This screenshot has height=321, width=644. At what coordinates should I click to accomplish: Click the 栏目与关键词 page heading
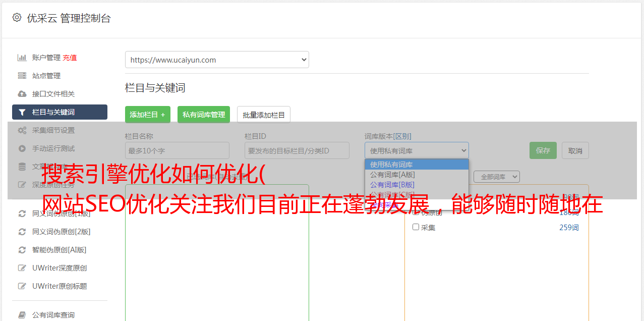(x=155, y=88)
